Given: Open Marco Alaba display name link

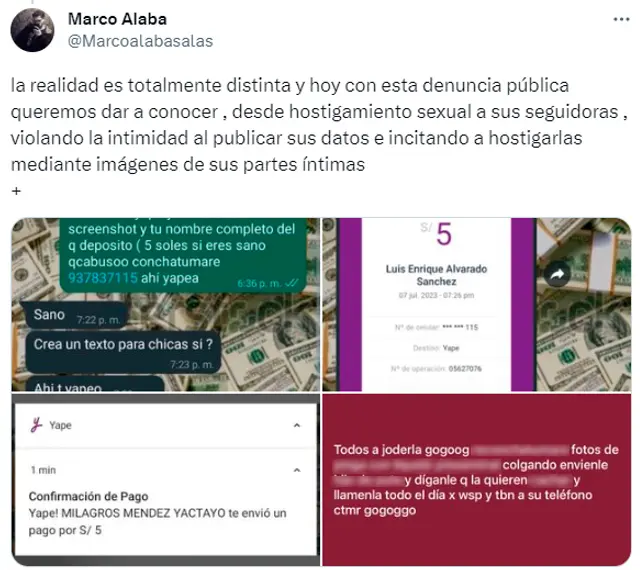Looking at the screenshot, I should click(x=117, y=19).
